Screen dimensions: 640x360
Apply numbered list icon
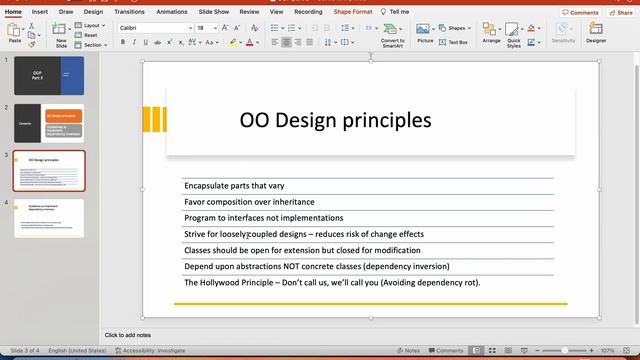click(x=291, y=28)
